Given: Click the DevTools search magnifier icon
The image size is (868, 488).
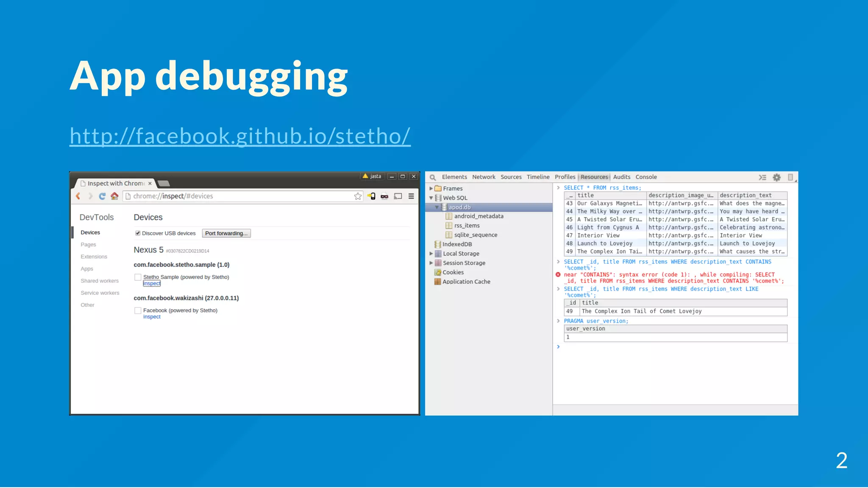Looking at the screenshot, I should pos(433,177).
